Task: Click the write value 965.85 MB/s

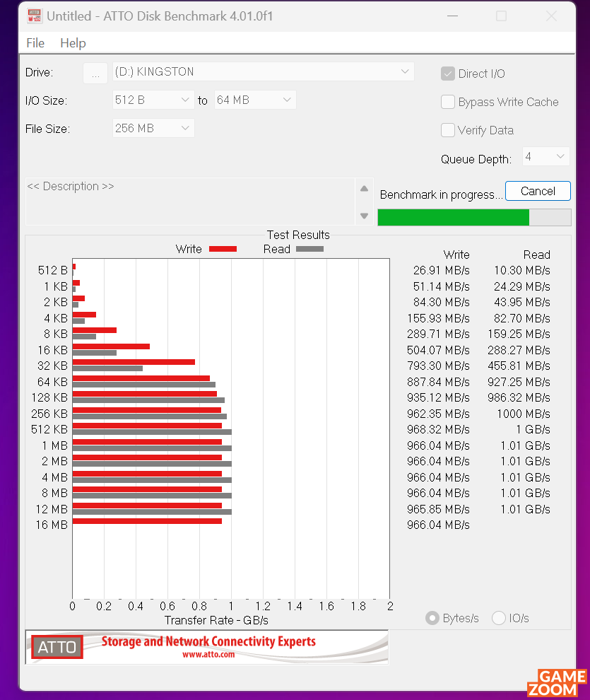Action: [x=438, y=509]
